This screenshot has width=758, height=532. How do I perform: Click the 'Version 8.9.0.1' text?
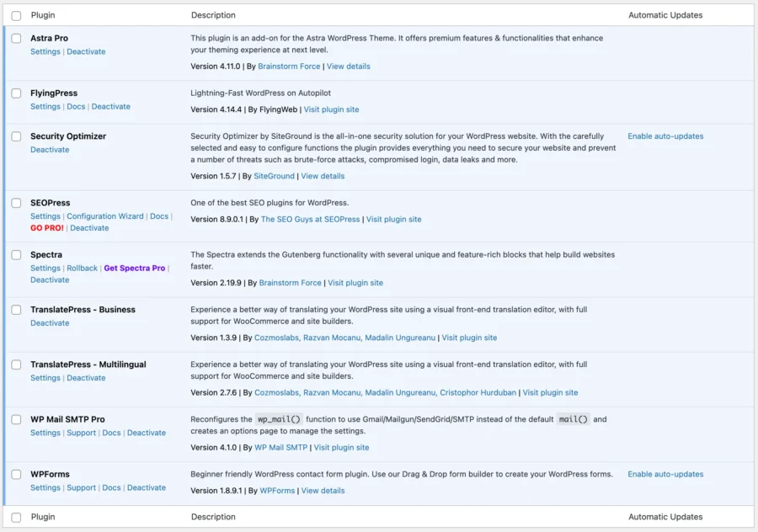coord(216,220)
